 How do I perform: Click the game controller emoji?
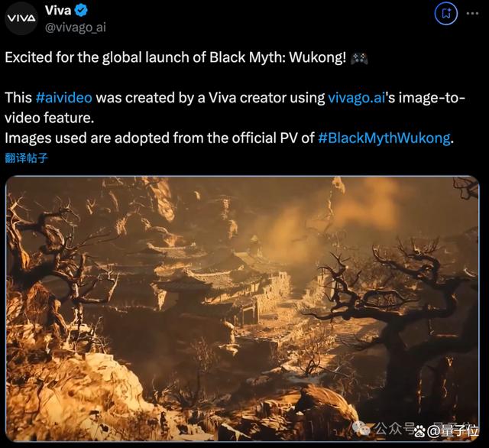[x=359, y=58]
